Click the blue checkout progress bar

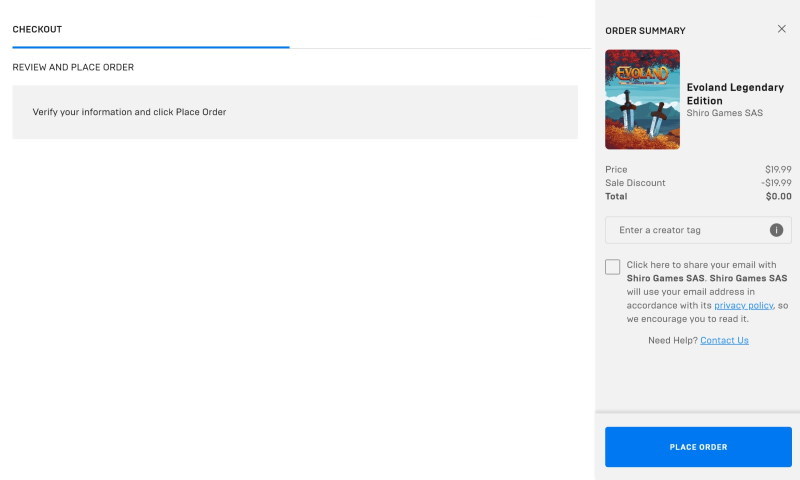click(x=151, y=47)
